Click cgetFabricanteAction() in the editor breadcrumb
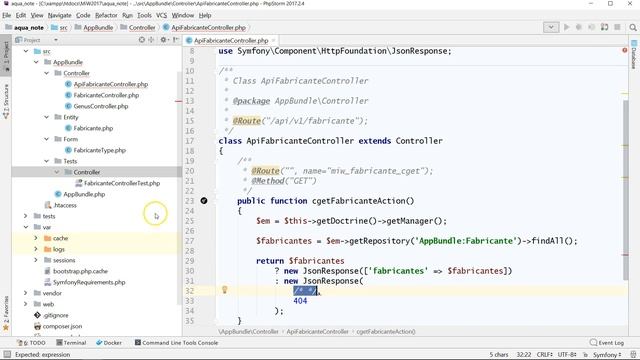 pyautogui.click(x=386, y=331)
